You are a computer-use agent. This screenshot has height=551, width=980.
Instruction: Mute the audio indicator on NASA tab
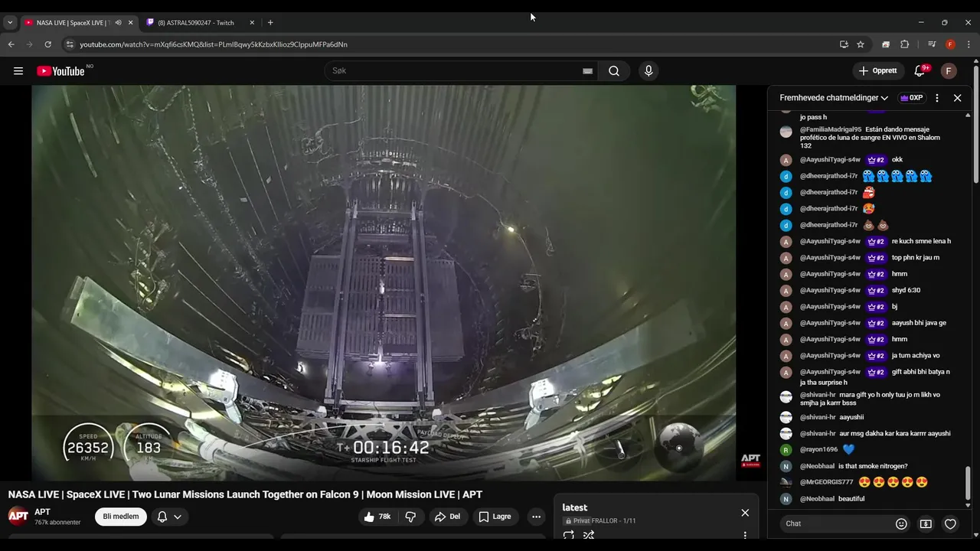pyautogui.click(x=118, y=23)
